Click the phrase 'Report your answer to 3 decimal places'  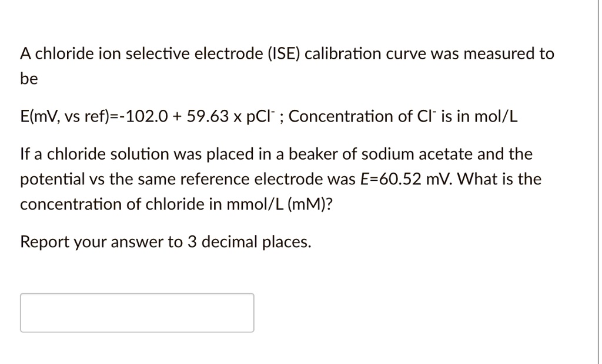(x=165, y=241)
